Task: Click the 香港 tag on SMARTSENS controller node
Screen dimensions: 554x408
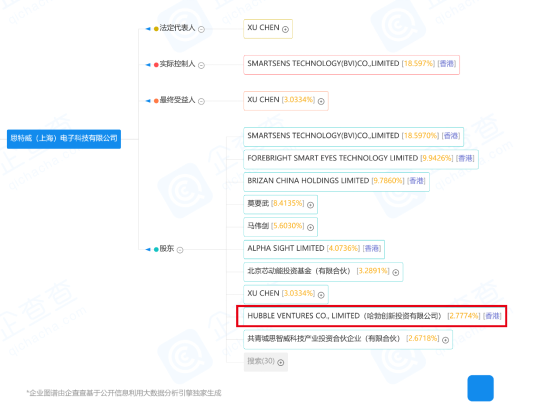Action: coord(447,64)
